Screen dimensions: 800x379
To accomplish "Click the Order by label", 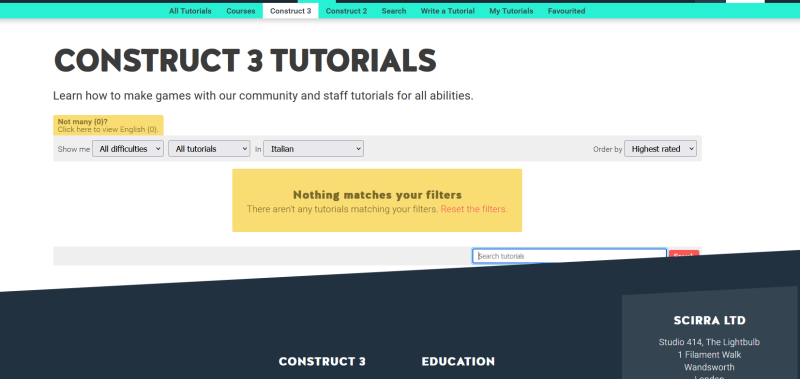I will coord(608,149).
